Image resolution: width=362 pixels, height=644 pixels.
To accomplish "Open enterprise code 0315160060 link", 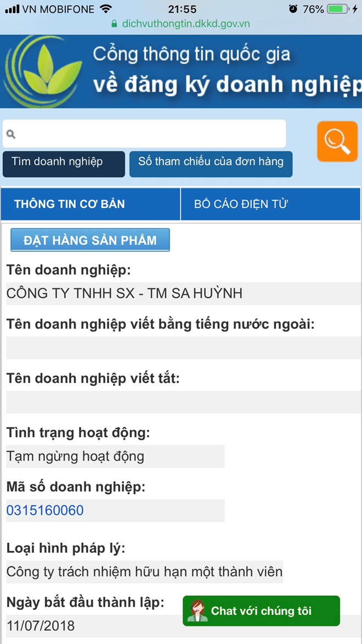I will (x=45, y=511).
